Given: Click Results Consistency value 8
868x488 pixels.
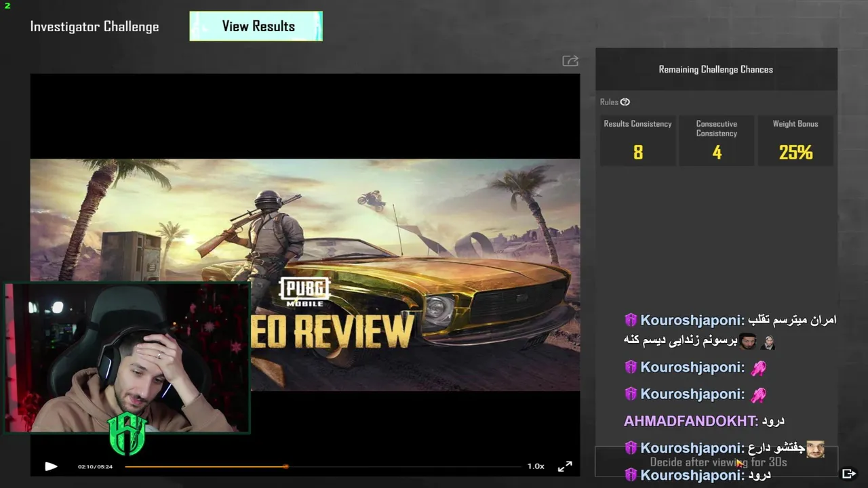Looking at the screenshot, I should coord(637,152).
